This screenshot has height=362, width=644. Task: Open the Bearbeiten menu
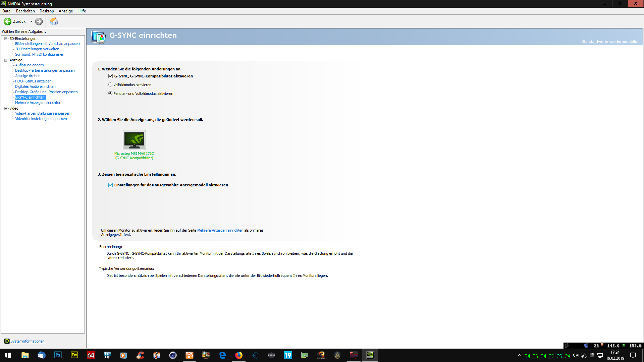point(25,11)
